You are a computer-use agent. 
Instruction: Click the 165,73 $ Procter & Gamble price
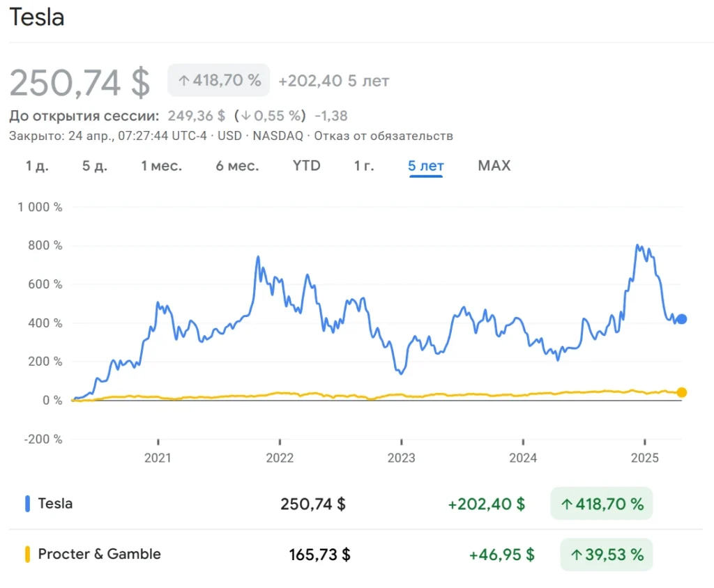(x=319, y=555)
